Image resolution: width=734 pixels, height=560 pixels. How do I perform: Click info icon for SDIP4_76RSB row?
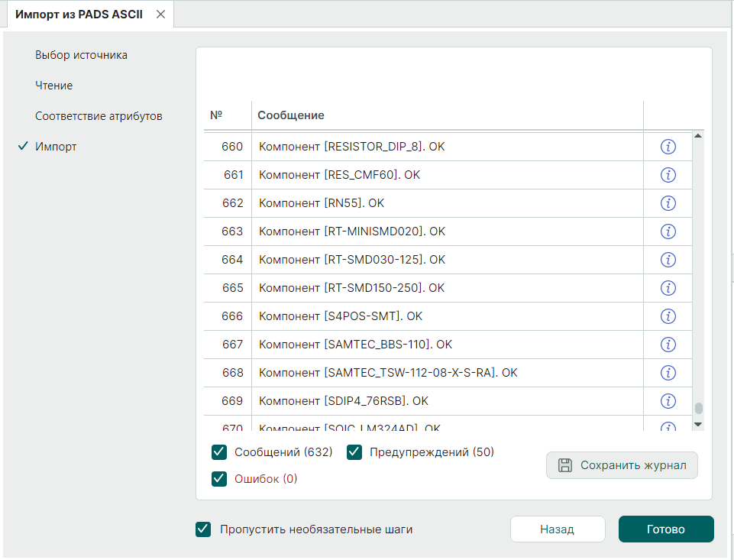click(668, 401)
